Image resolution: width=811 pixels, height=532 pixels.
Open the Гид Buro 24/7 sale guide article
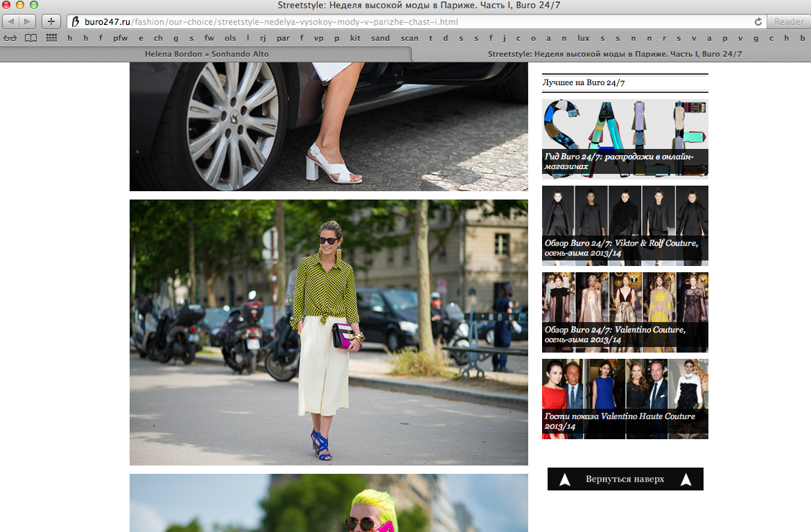[625, 139]
